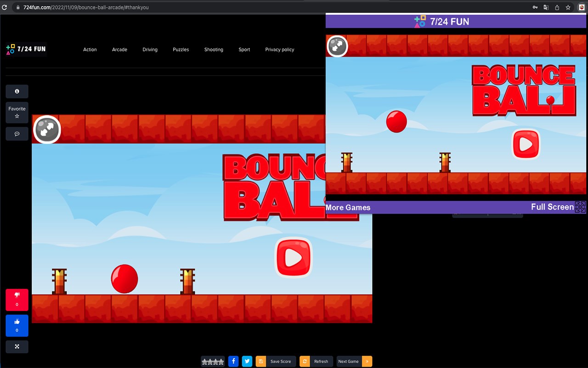Screen dimensions: 588x368
Task: Click the Full Screen text in the popup
Action: tap(552, 207)
